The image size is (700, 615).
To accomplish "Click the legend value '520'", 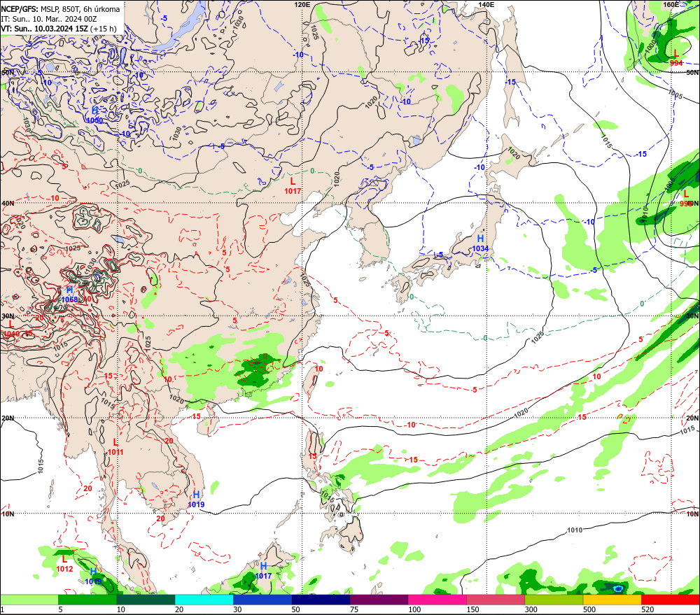I will click(x=647, y=609).
